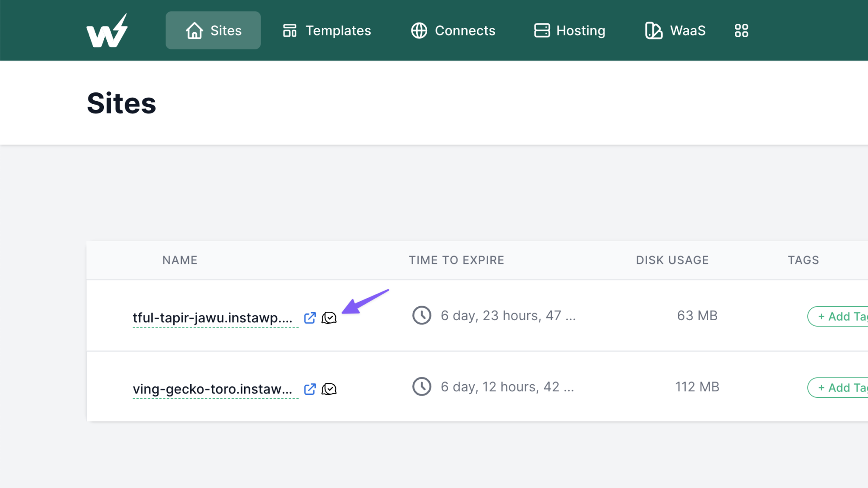The height and width of the screenshot is (488, 868).
Task: Open ving-gecko-toro external link icon
Action: pos(310,389)
